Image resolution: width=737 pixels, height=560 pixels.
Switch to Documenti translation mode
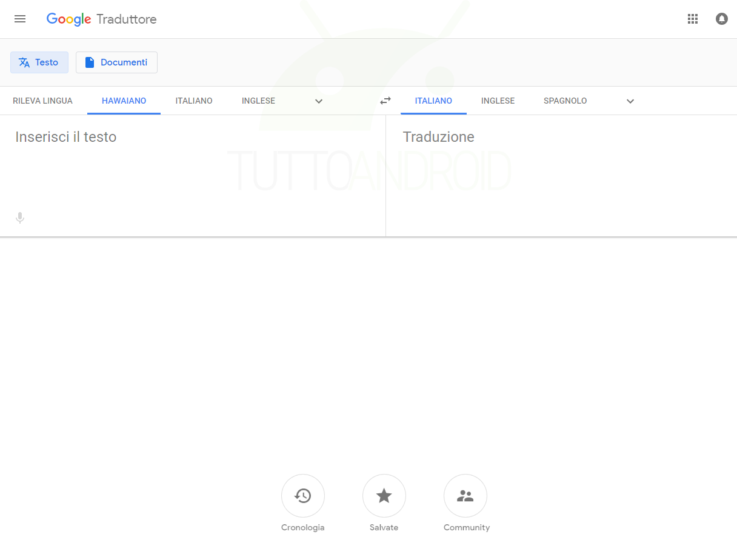point(116,62)
